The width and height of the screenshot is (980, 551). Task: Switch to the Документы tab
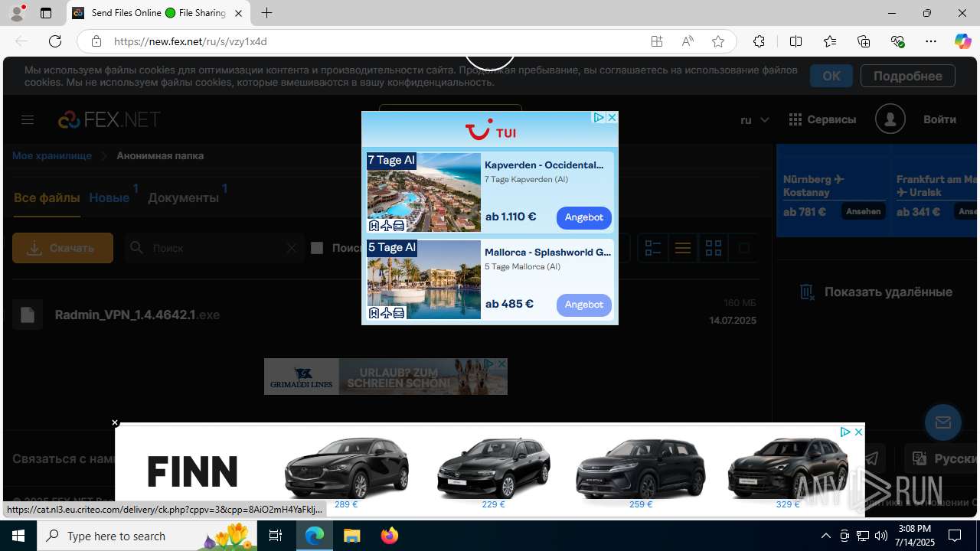point(183,197)
